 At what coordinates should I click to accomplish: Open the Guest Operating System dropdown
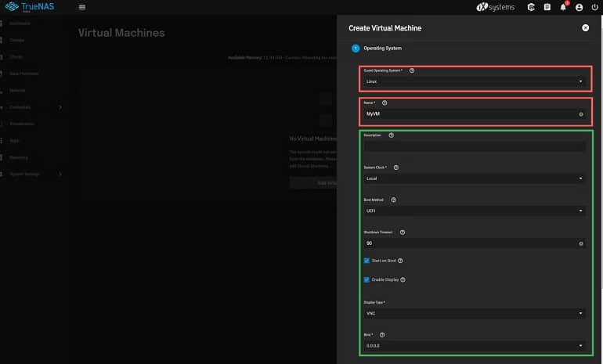[x=475, y=81]
